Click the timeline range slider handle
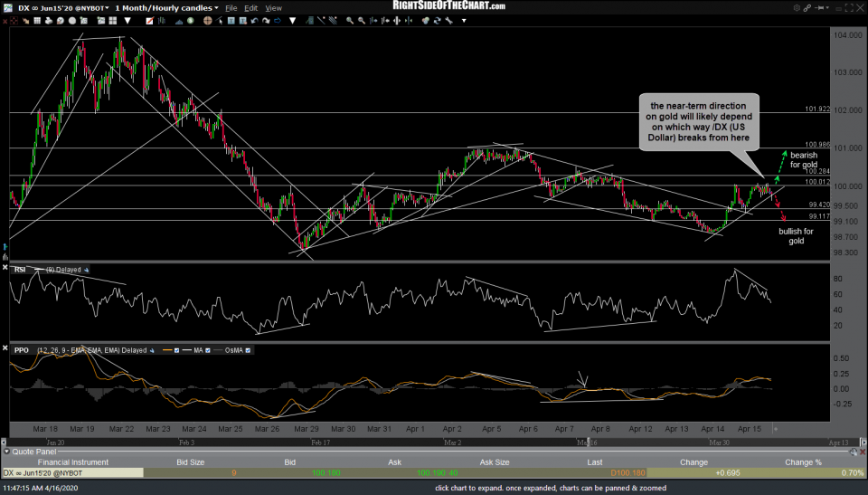 pos(588,442)
